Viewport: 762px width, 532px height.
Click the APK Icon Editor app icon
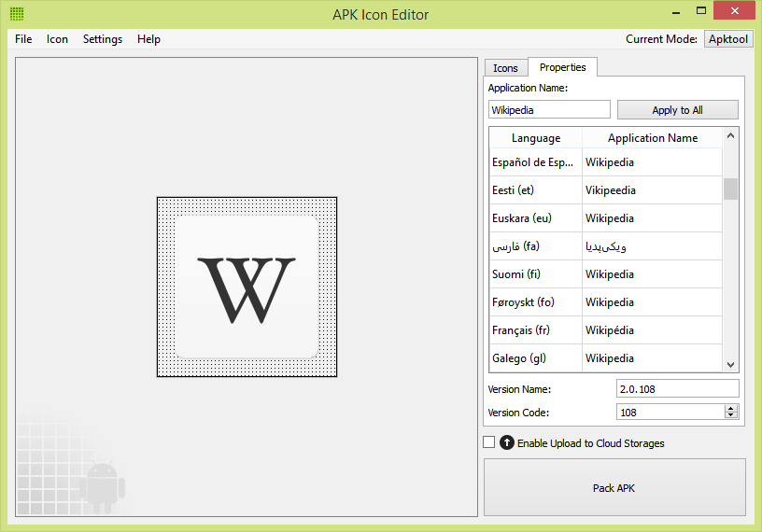pos(17,14)
